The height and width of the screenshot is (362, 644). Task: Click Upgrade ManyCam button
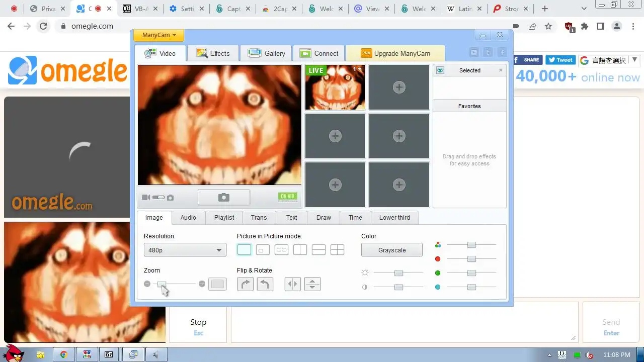pos(395,53)
